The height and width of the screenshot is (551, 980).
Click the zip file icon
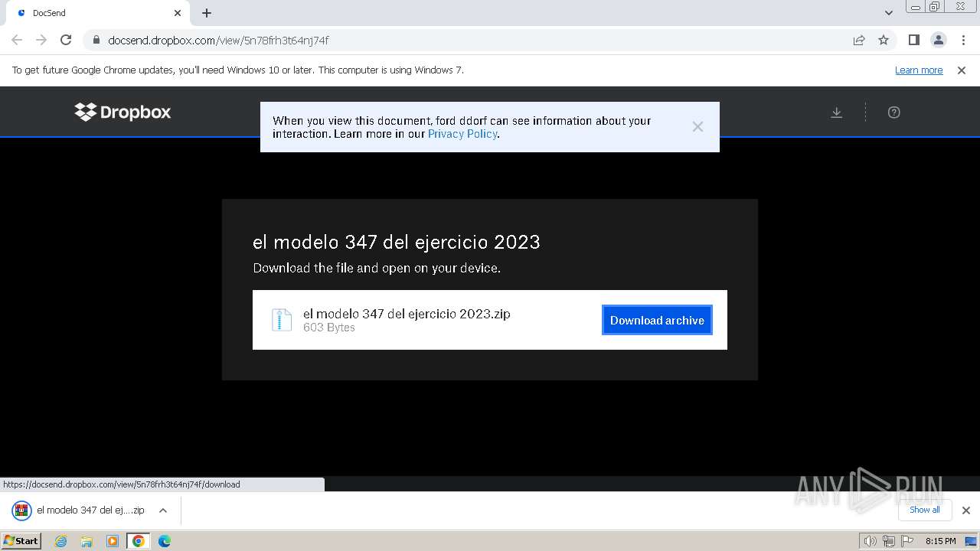click(x=282, y=320)
